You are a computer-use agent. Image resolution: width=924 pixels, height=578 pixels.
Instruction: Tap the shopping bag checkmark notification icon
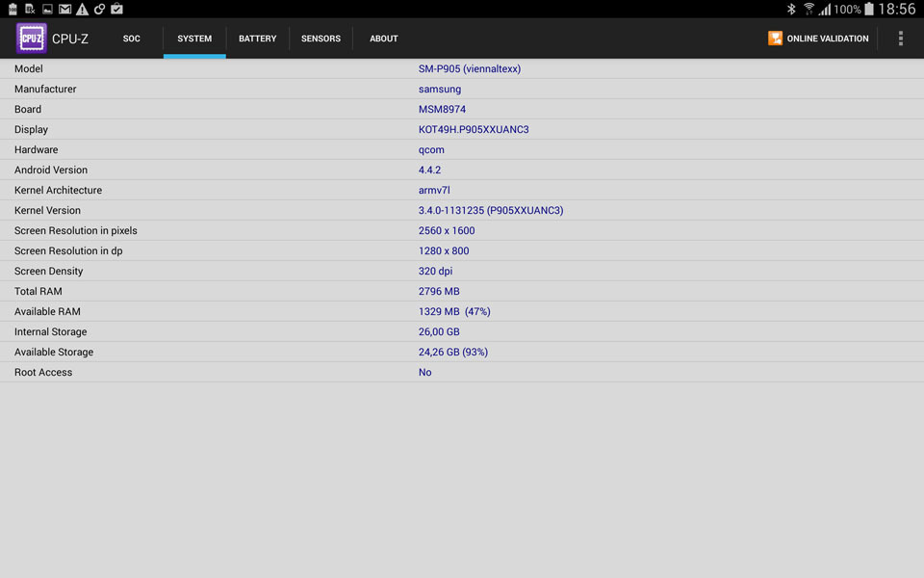[116, 9]
